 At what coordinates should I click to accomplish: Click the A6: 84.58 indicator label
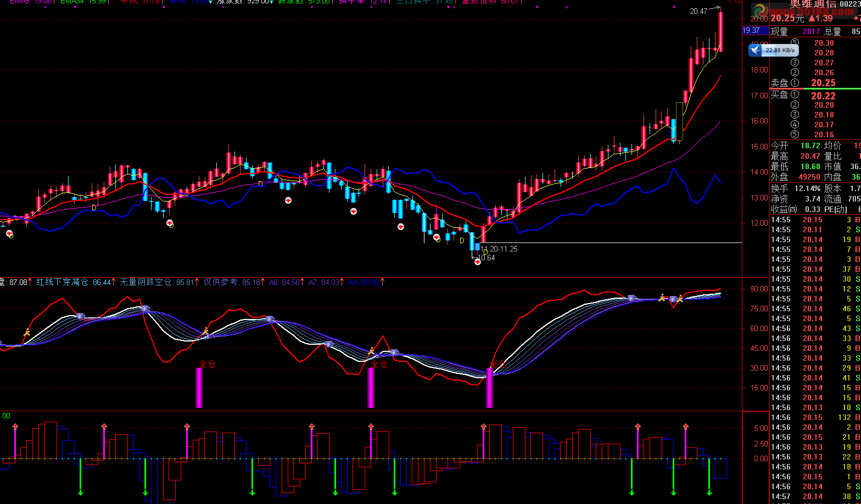pos(284,282)
